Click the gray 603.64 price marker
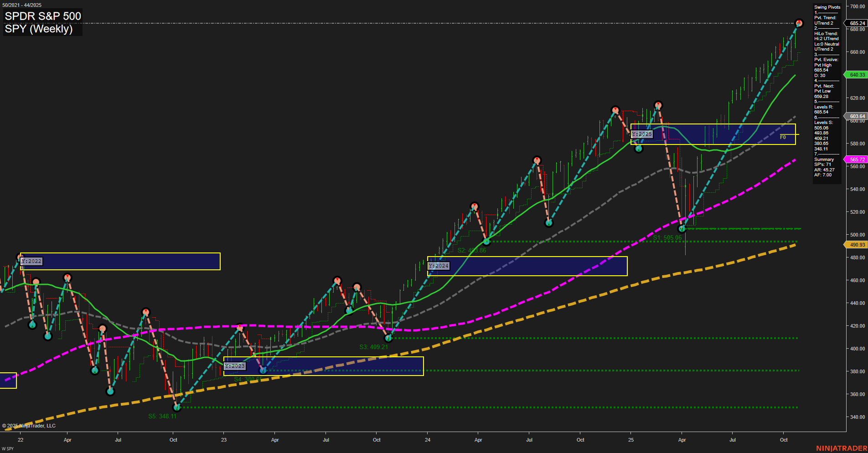868x453 pixels. tap(856, 116)
